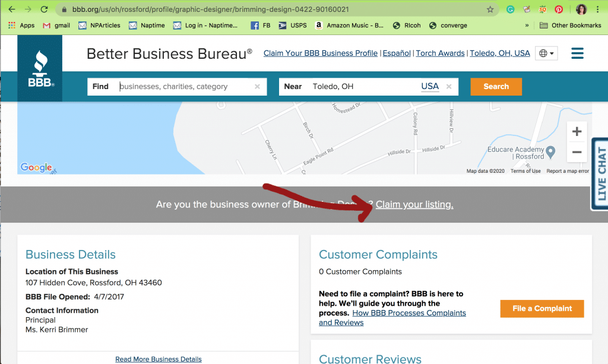Click the Claim your listing link
Image resolution: width=608 pixels, height=364 pixels.
point(414,204)
